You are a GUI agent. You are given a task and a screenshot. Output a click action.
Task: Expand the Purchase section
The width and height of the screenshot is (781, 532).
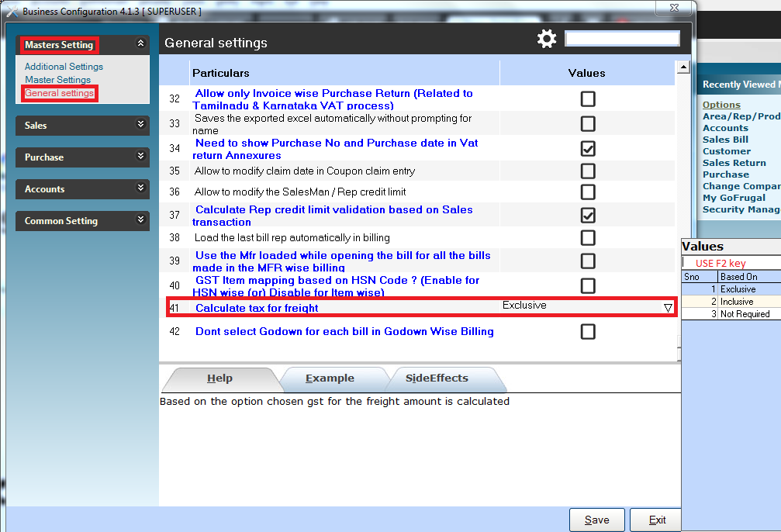141,156
